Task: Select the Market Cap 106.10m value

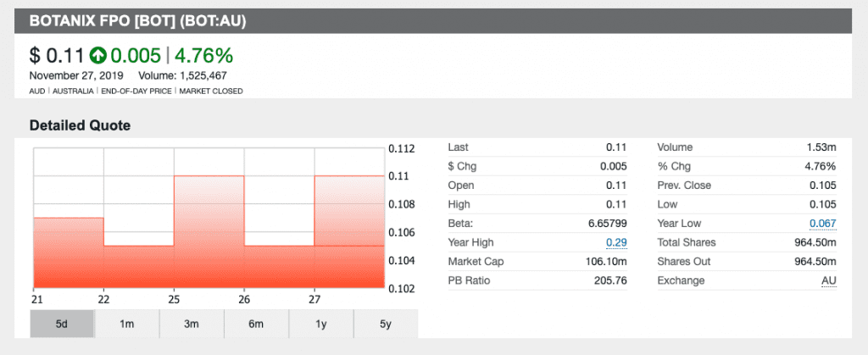Action: 609,262
